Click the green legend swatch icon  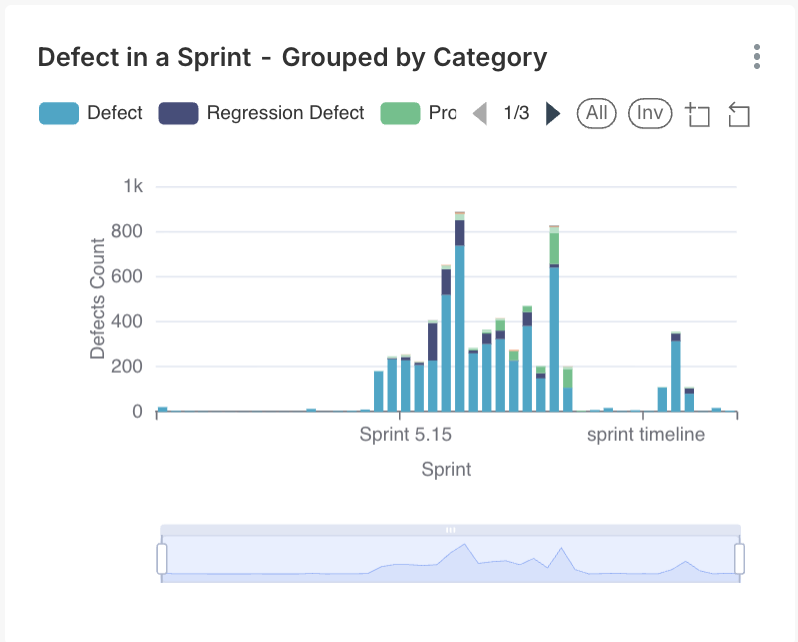400,113
